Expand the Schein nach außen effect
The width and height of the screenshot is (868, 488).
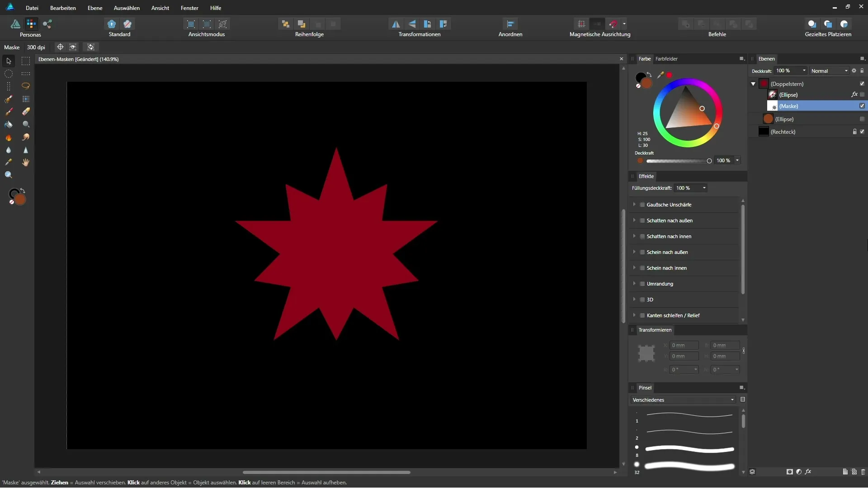(x=634, y=252)
